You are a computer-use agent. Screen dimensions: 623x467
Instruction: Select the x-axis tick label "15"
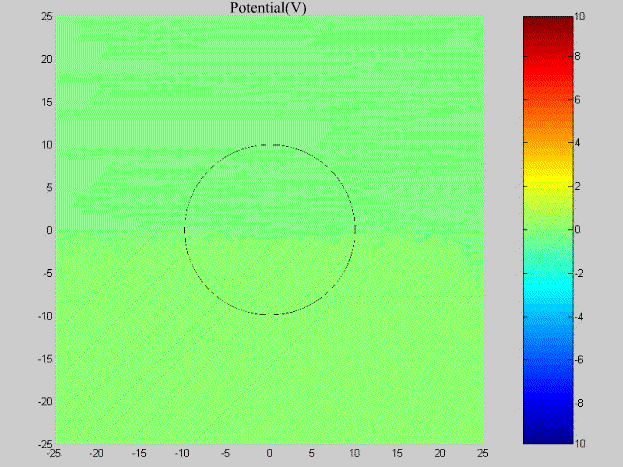397,453
